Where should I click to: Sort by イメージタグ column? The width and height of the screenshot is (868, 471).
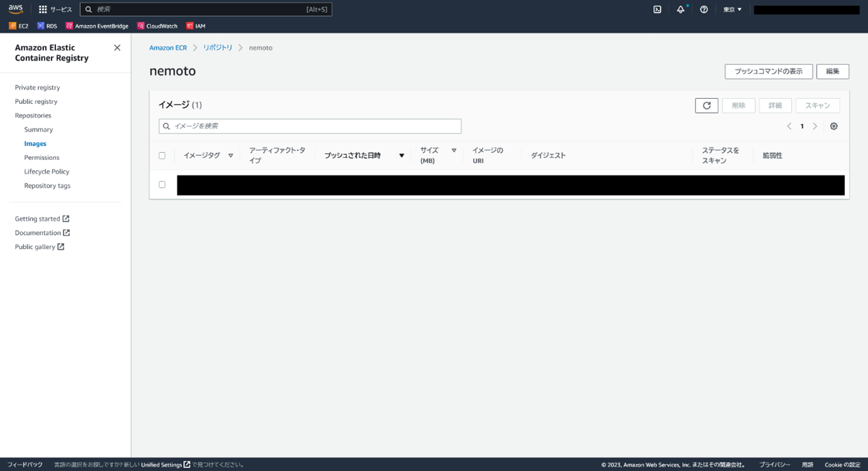208,156
